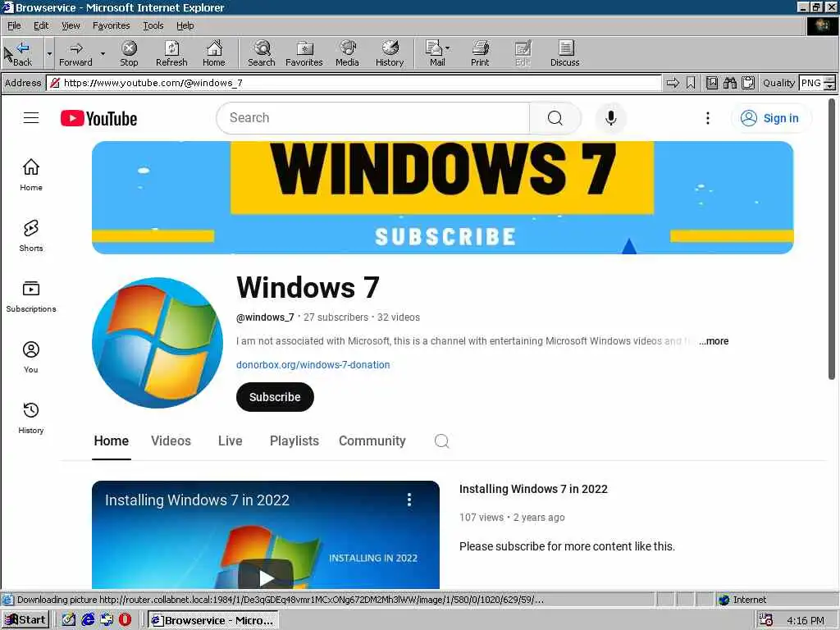Go Back in Internet Explorer toolbar

pos(21,53)
